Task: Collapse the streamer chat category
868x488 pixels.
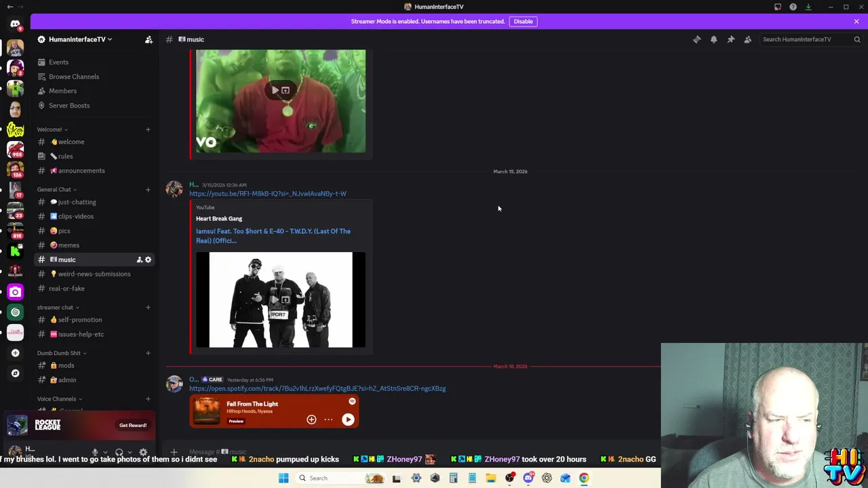Action: tap(58, 308)
